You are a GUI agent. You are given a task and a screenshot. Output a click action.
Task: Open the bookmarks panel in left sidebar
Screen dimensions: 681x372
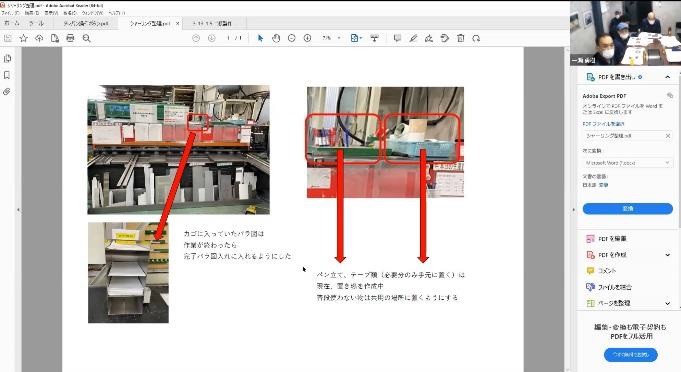pyautogui.click(x=7, y=75)
